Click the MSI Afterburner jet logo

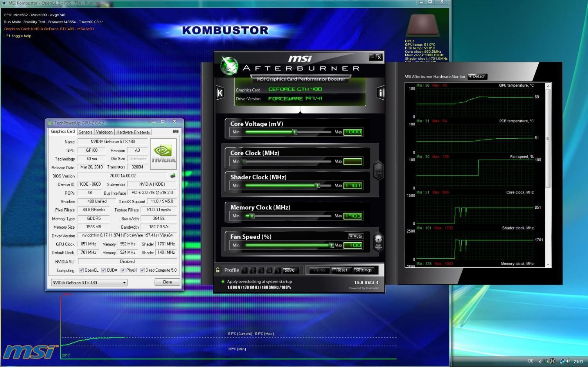point(229,66)
